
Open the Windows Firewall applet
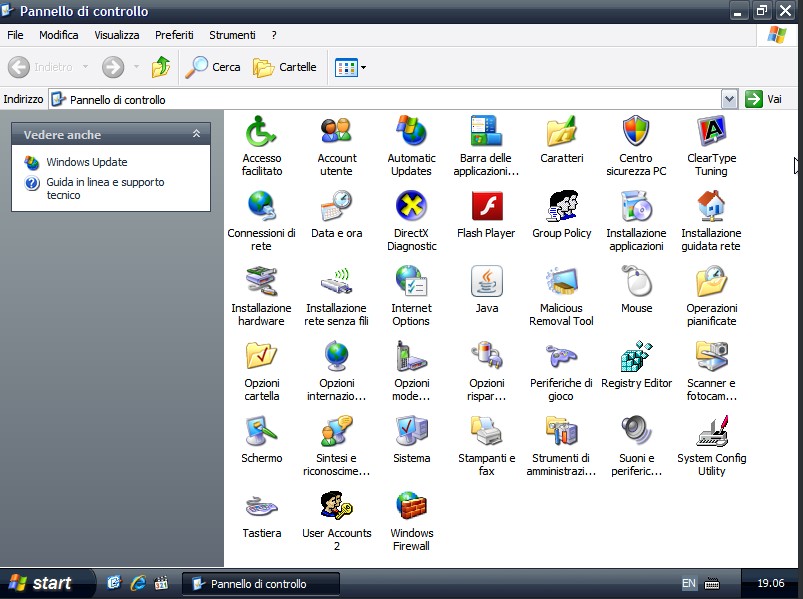(x=411, y=521)
